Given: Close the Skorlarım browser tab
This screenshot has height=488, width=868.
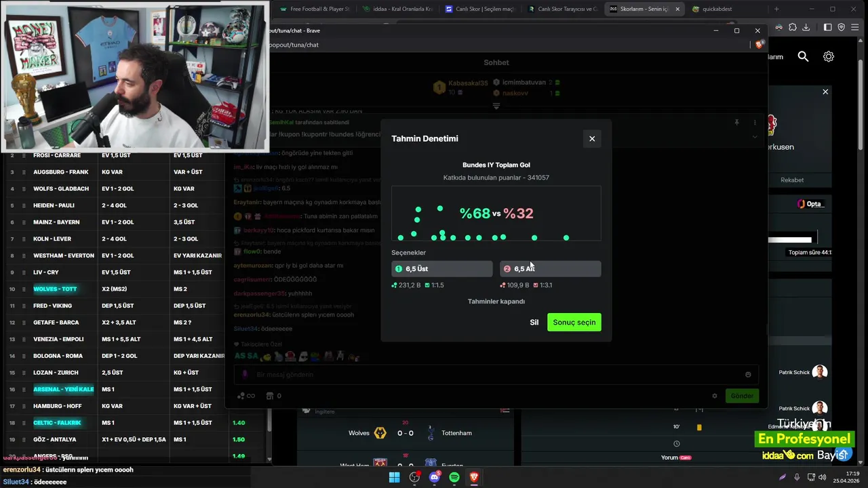Looking at the screenshot, I should tap(677, 9).
